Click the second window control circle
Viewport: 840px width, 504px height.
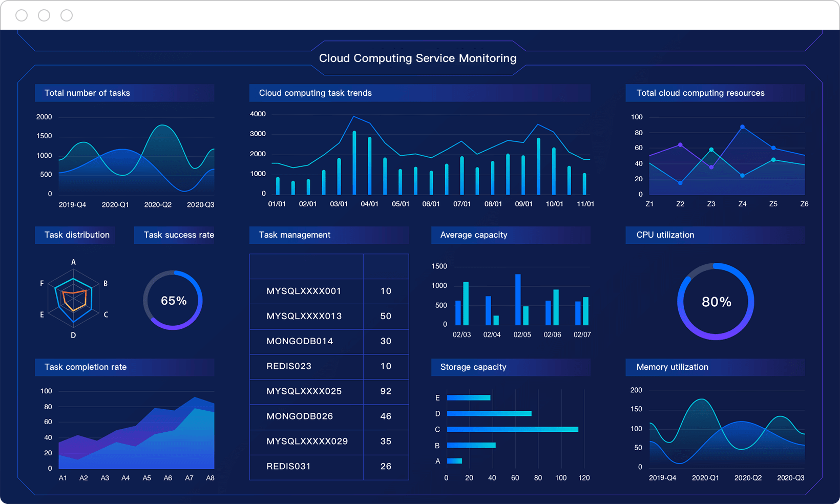44,15
